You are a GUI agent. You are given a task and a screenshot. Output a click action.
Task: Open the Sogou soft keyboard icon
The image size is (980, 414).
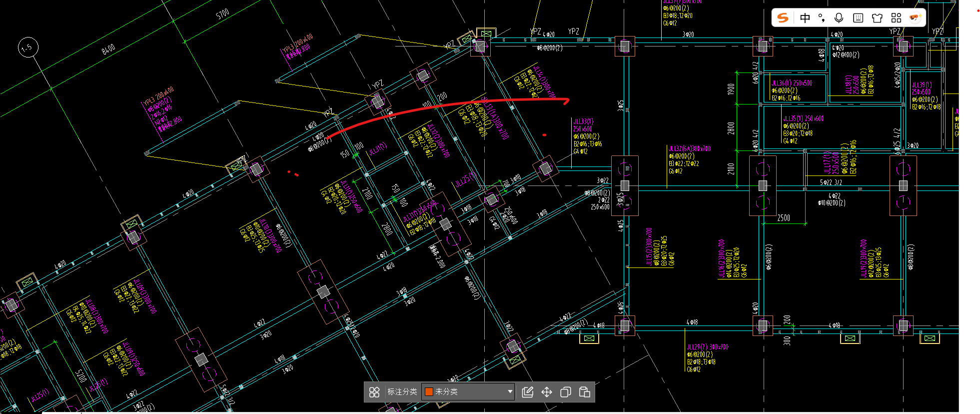pos(858,18)
